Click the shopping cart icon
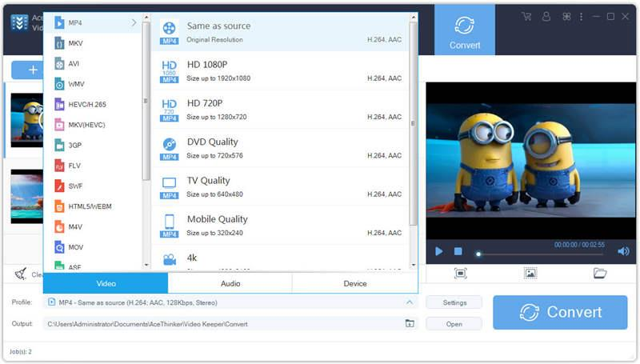This screenshot has height=364, width=640. tap(526, 16)
